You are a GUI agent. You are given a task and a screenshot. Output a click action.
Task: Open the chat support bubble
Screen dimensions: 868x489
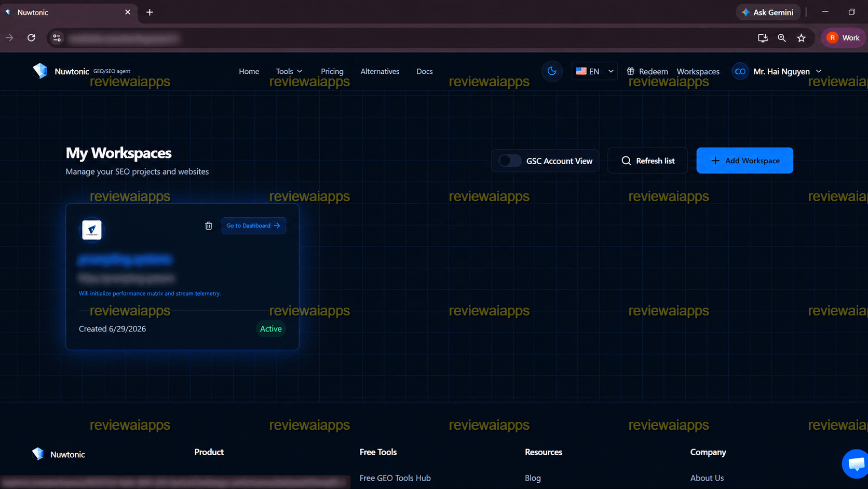pyautogui.click(x=856, y=463)
